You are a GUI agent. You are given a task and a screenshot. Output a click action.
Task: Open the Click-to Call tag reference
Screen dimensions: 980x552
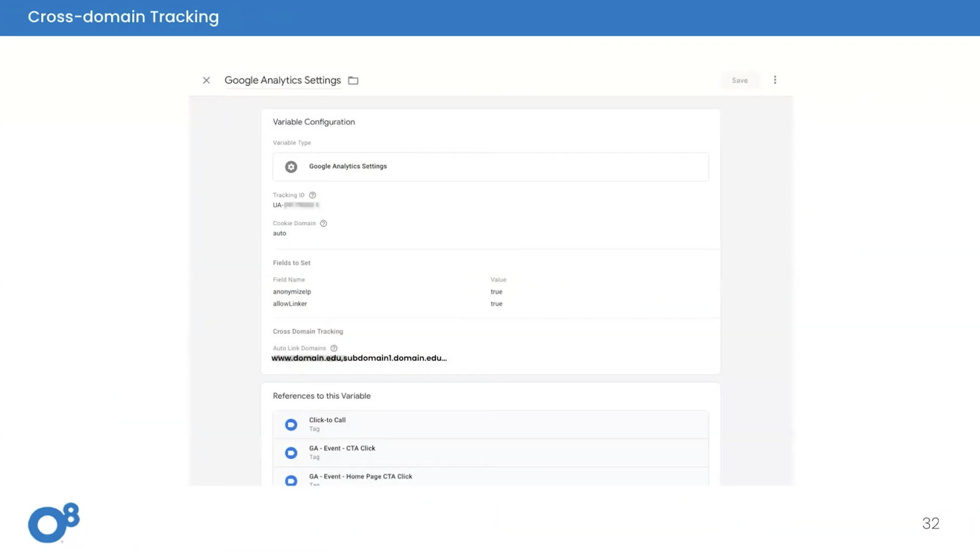click(491, 424)
